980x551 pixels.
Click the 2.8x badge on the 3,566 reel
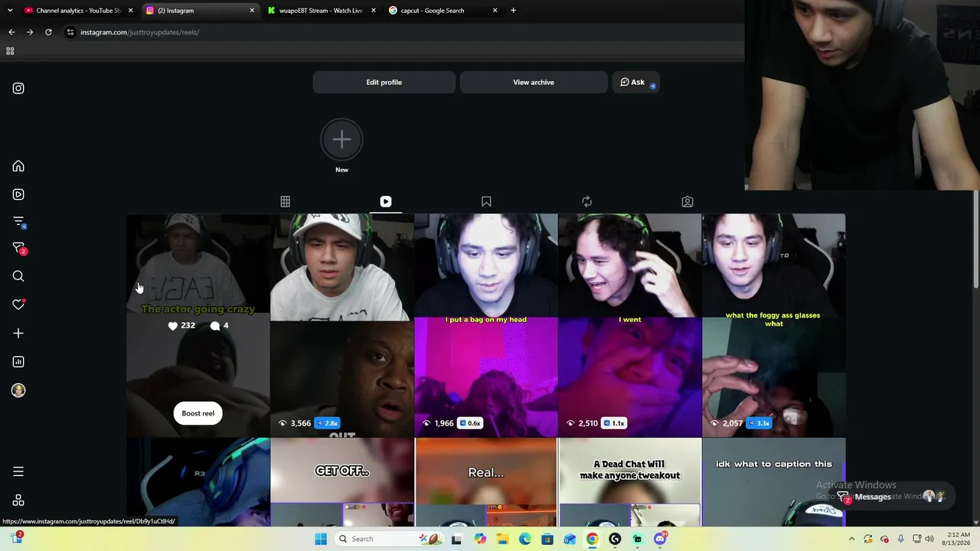point(328,423)
